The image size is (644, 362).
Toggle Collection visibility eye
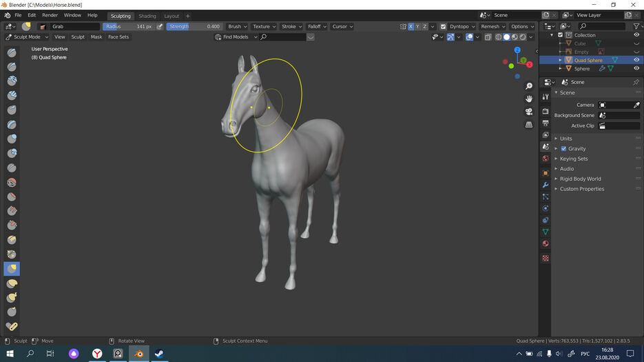tap(636, 35)
